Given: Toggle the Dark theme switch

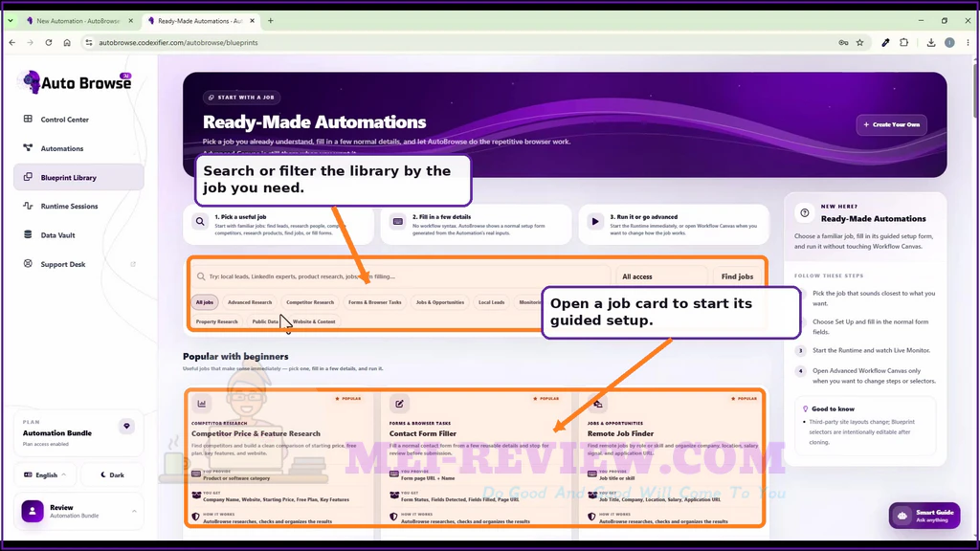Looking at the screenshot, I should click(x=113, y=474).
